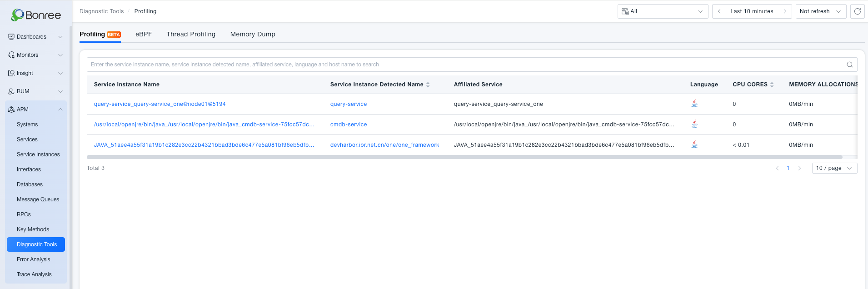The height and width of the screenshot is (289, 868).
Task: Go to previous time range arrow
Action: pyautogui.click(x=719, y=11)
